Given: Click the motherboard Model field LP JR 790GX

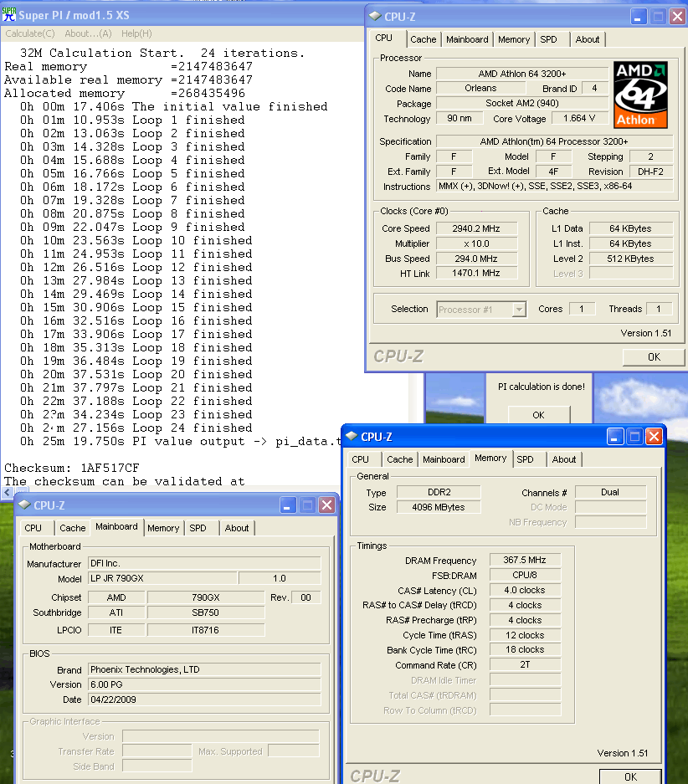Looking at the screenshot, I should [x=162, y=578].
